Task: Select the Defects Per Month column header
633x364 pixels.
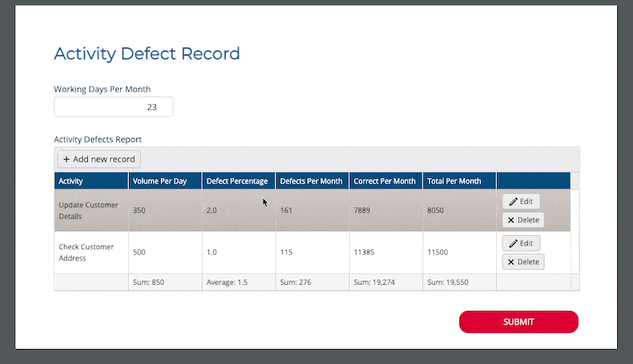Action: tap(311, 181)
